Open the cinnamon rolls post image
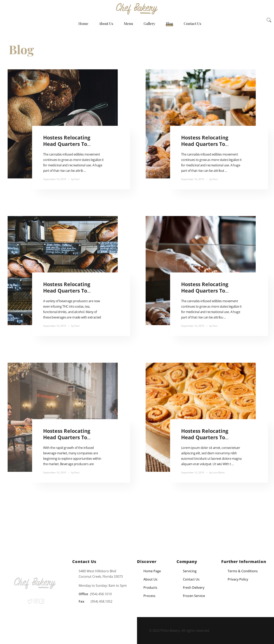The image size is (274, 644). point(201,391)
